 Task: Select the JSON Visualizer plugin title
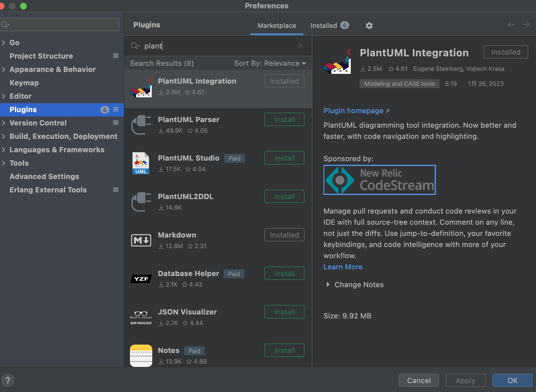pyautogui.click(x=187, y=312)
